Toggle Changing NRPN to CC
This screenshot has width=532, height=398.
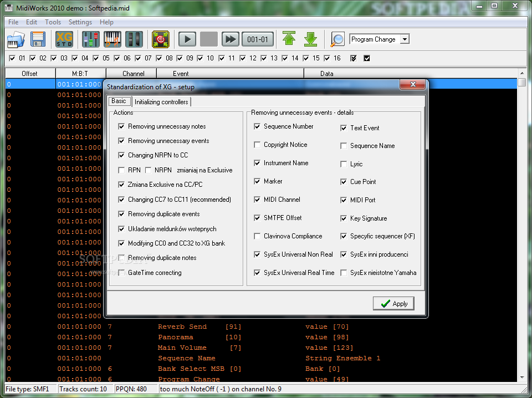(x=121, y=155)
